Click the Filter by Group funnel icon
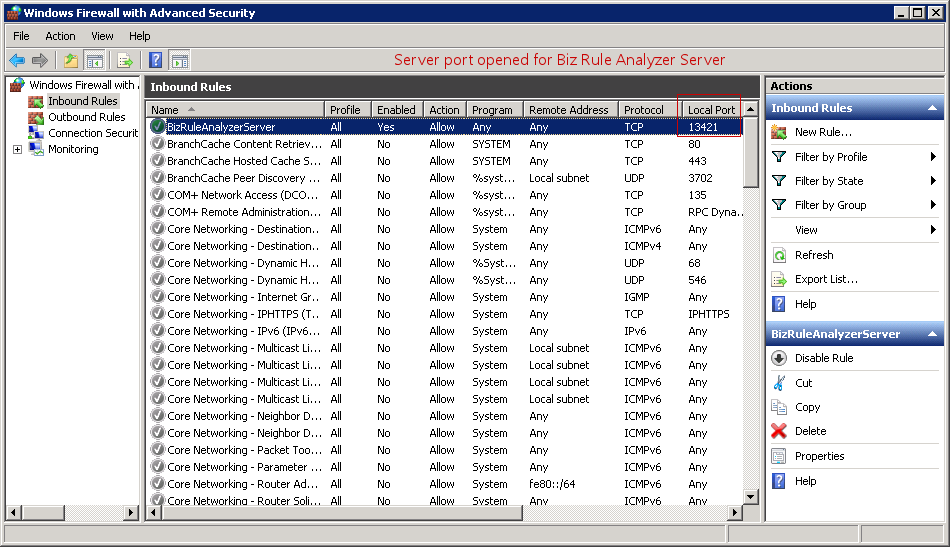Screen dimensions: 950x547 click(x=779, y=205)
